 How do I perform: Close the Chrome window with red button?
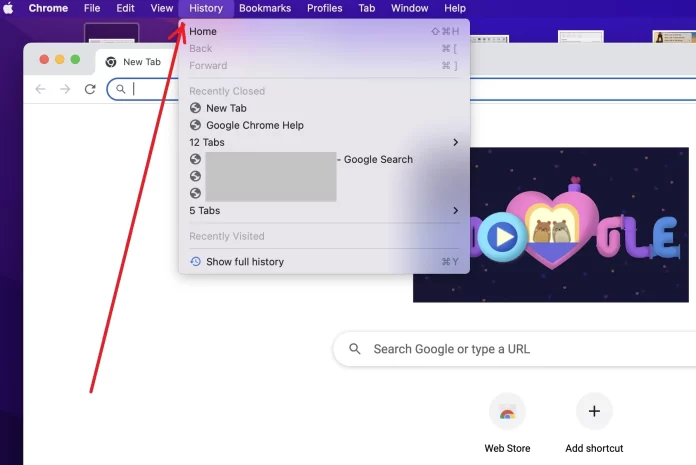(44, 59)
